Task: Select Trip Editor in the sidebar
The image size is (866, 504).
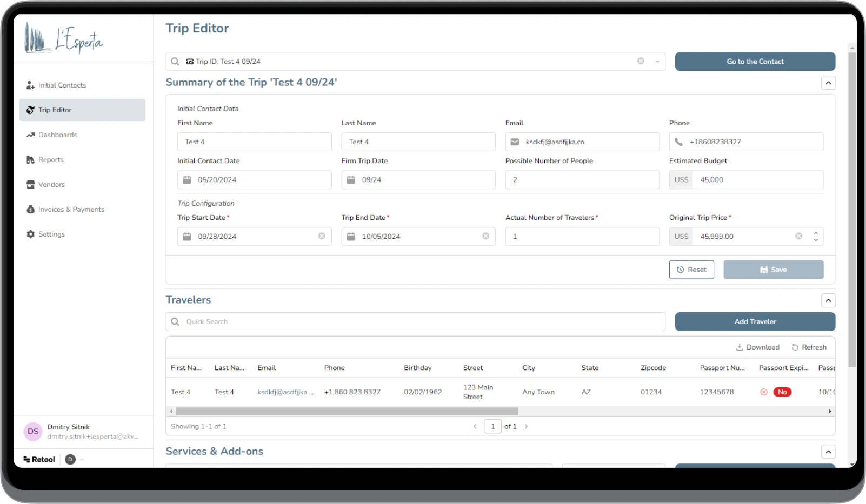Action: point(82,110)
